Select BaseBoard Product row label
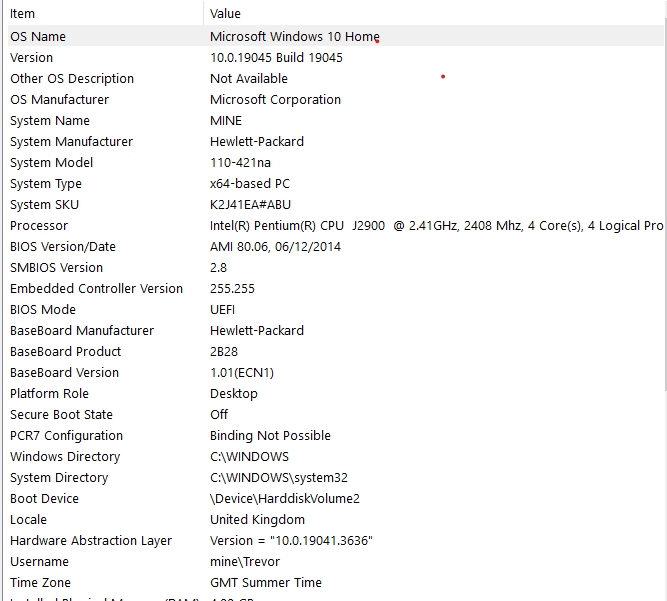This screenshot has height=601, width=667. [66, 351]
